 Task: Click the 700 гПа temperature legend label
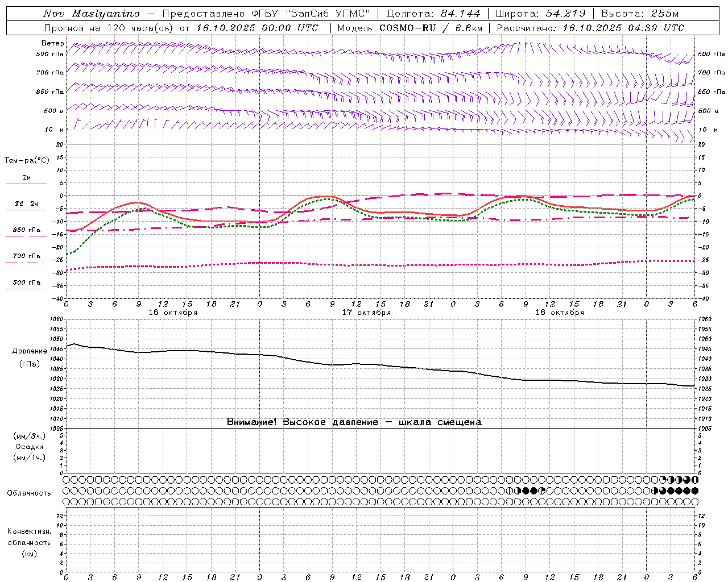tap(27, 256)
